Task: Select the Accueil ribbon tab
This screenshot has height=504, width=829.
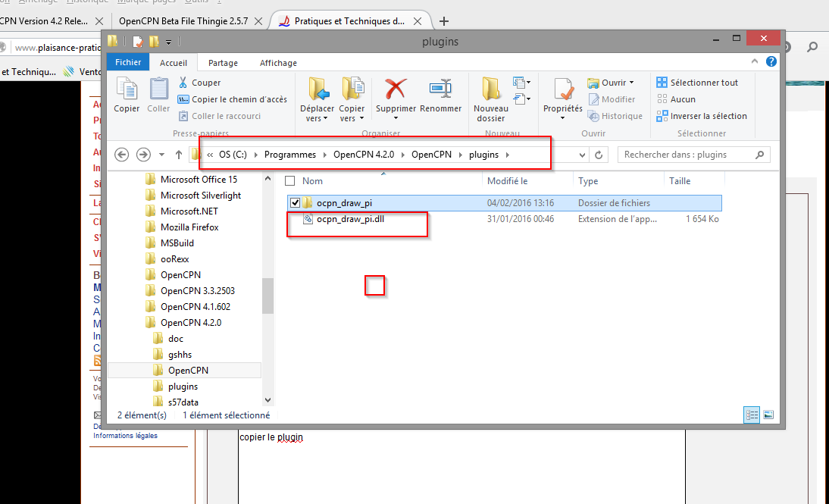Action: click(x=174, y=62)
